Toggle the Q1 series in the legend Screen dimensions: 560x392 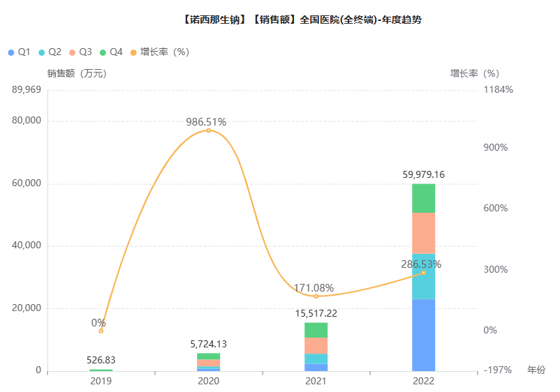pos(18,52)
